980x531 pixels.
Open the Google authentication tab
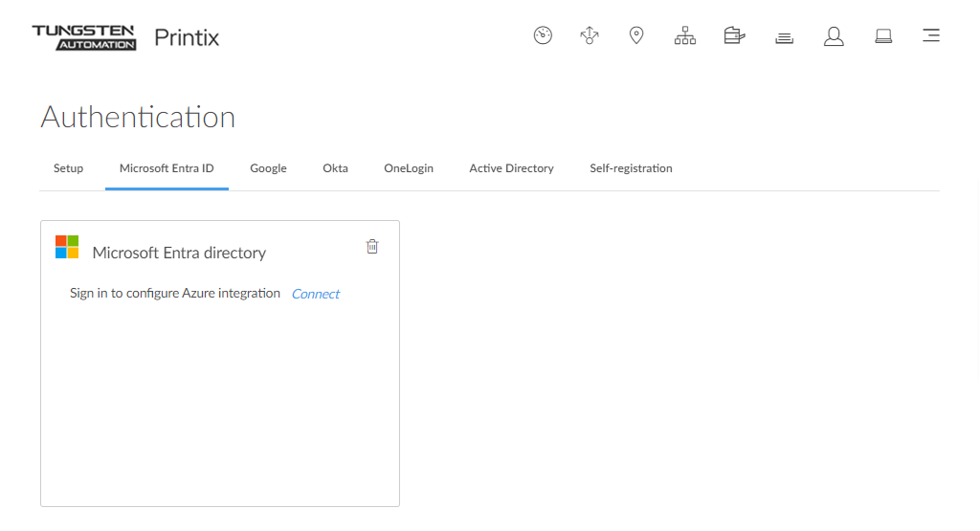click(x=268, y=168)
